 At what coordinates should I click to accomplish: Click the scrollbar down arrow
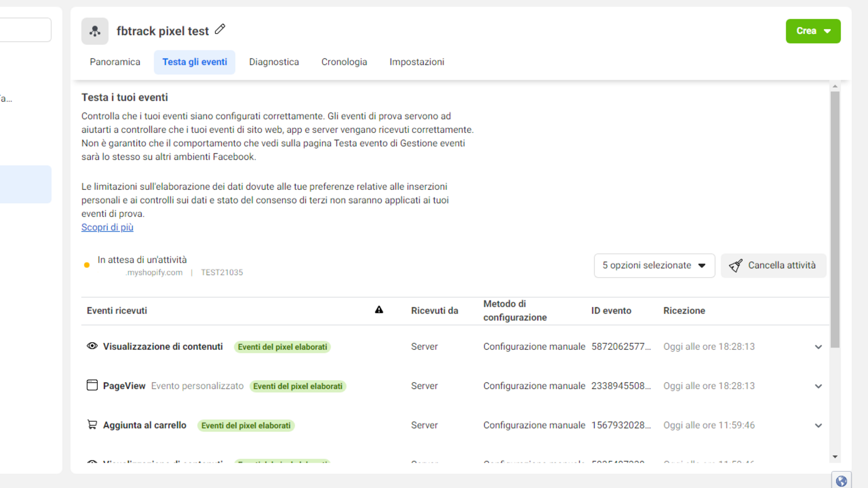[x=835, y=457]
